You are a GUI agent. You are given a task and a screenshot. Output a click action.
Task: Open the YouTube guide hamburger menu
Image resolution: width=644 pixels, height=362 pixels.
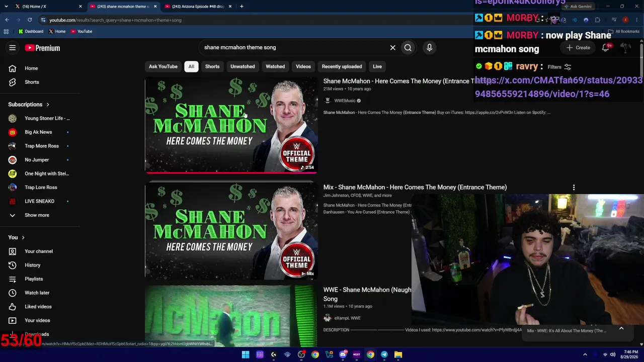[13, 48]
